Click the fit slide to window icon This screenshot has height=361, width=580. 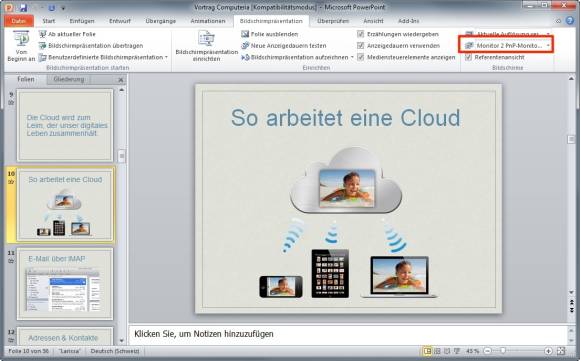click(561, 351)
